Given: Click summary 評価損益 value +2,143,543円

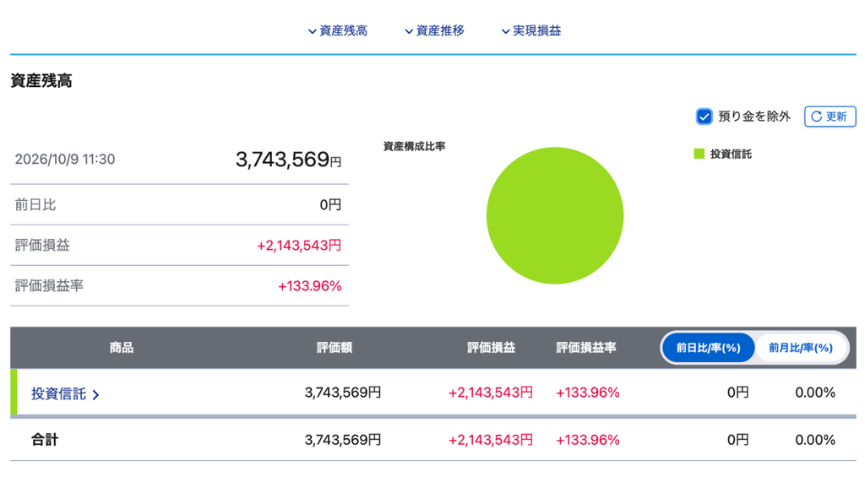Looking at the screenshot, I should click(299, 246).
